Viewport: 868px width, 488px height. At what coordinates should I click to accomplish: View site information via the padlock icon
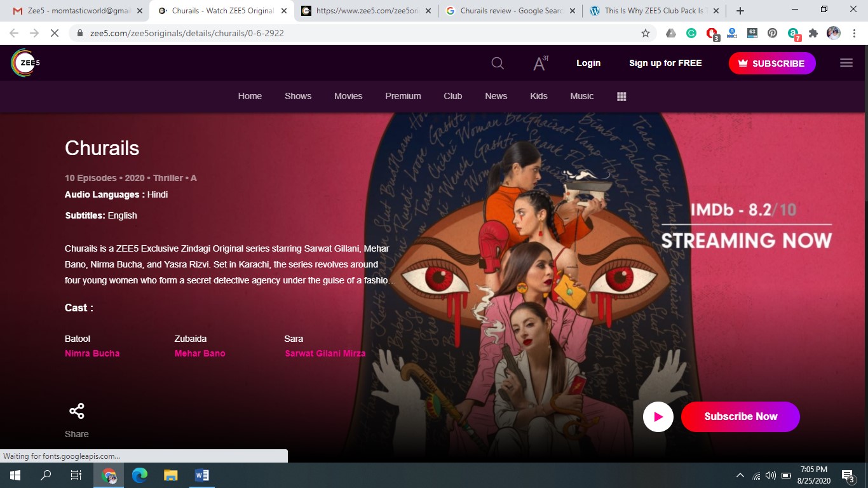point(80,33)
